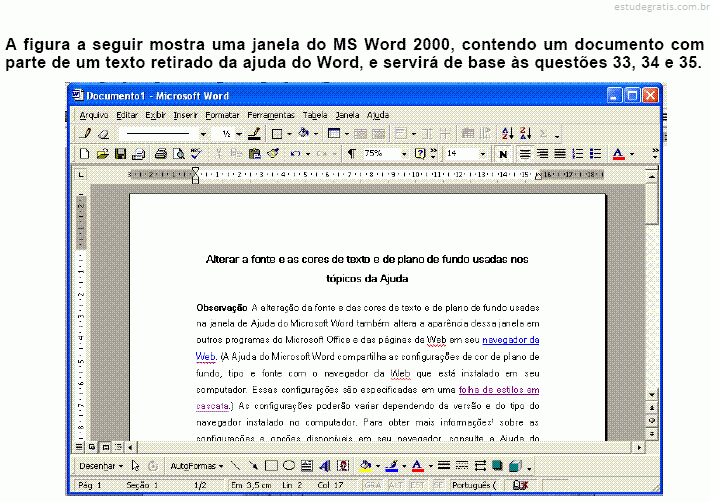Click the Insert Table icon
The width and height of the screenshot is (711, 502).
coord(334,134)
